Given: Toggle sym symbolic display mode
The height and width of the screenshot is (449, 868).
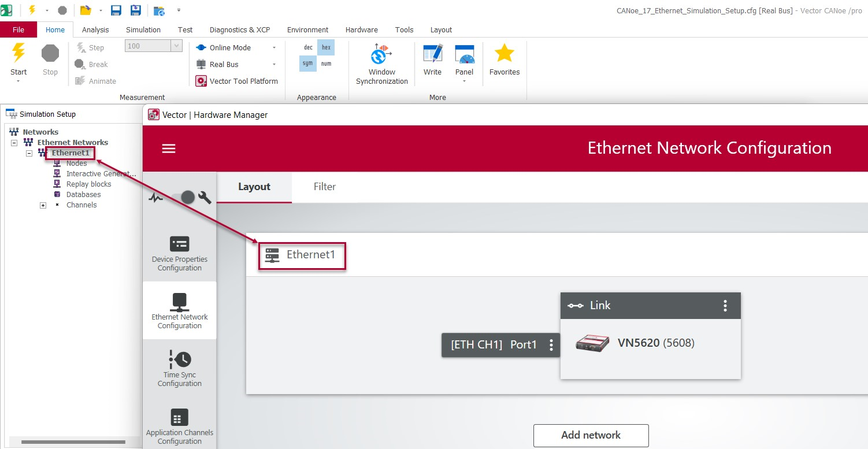Looking at the screenshot, I should click(x=308, y=64).
